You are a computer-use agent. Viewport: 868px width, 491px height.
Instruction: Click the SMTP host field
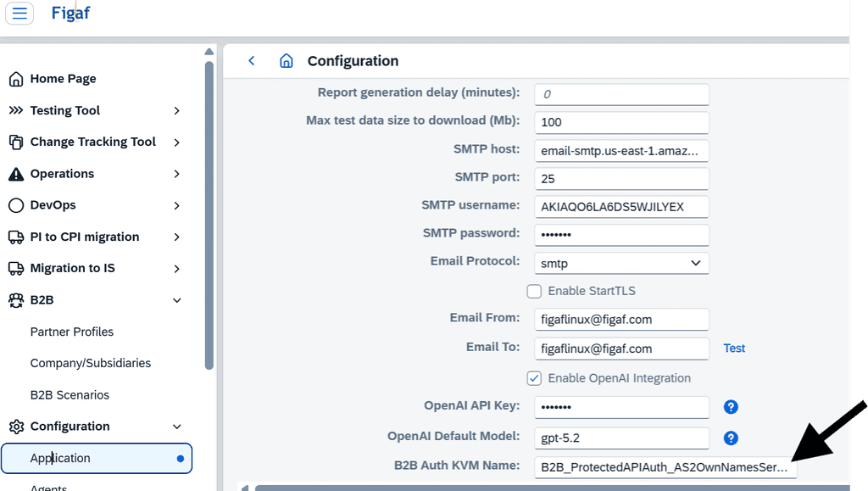[x=621, y=151]
